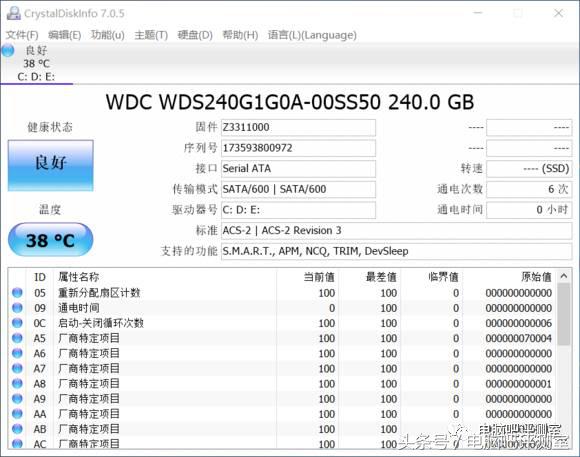Click the 健康状态 label
This screenshot has width=580, height=457.
[50, 127]
